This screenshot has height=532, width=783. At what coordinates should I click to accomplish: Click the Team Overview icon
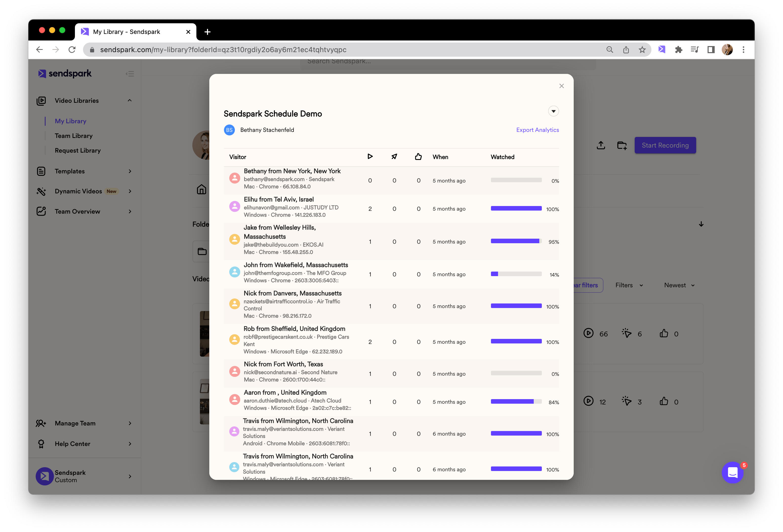coord(41,211)
